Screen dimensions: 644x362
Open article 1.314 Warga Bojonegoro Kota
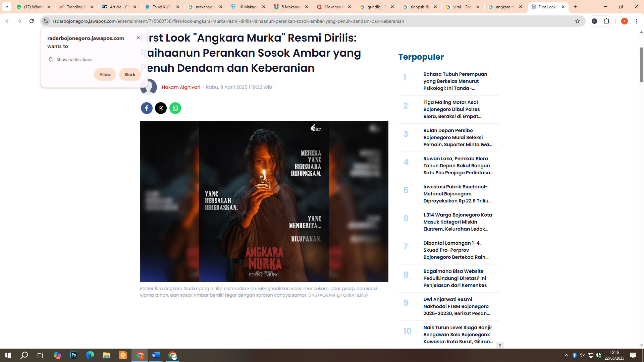458,222
